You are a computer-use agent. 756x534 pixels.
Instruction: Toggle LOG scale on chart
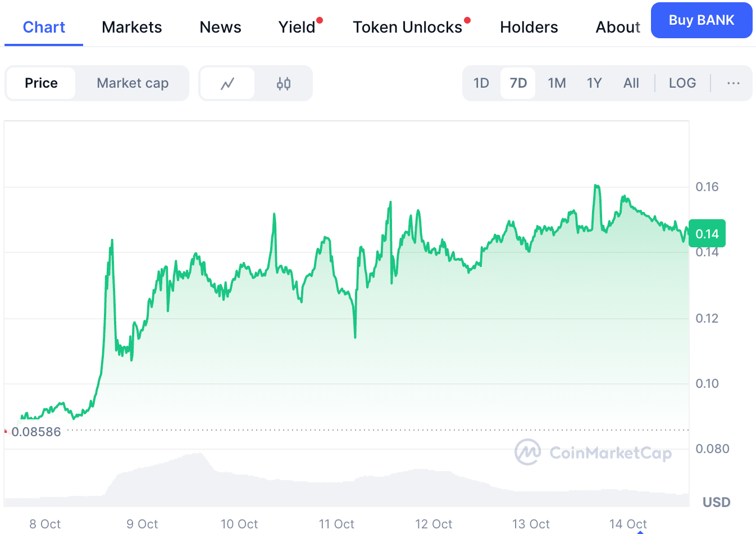[682, 83]
